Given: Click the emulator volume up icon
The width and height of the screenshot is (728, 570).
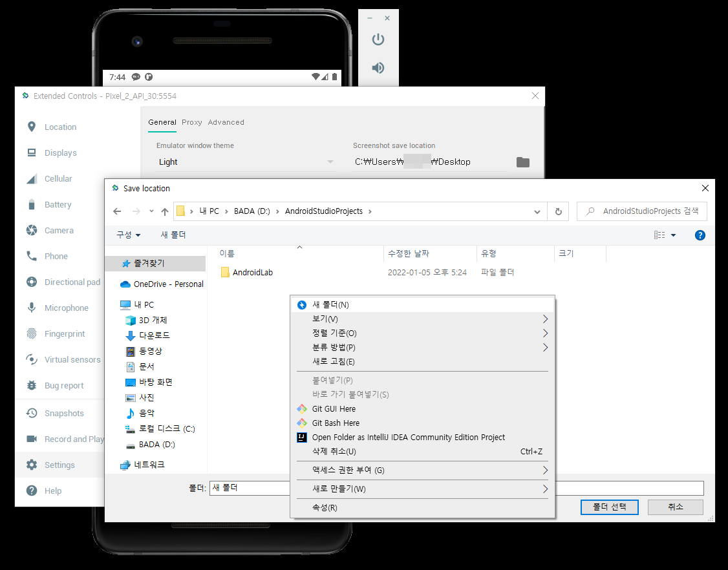Looking at the screenshot, I should (378, 68).
